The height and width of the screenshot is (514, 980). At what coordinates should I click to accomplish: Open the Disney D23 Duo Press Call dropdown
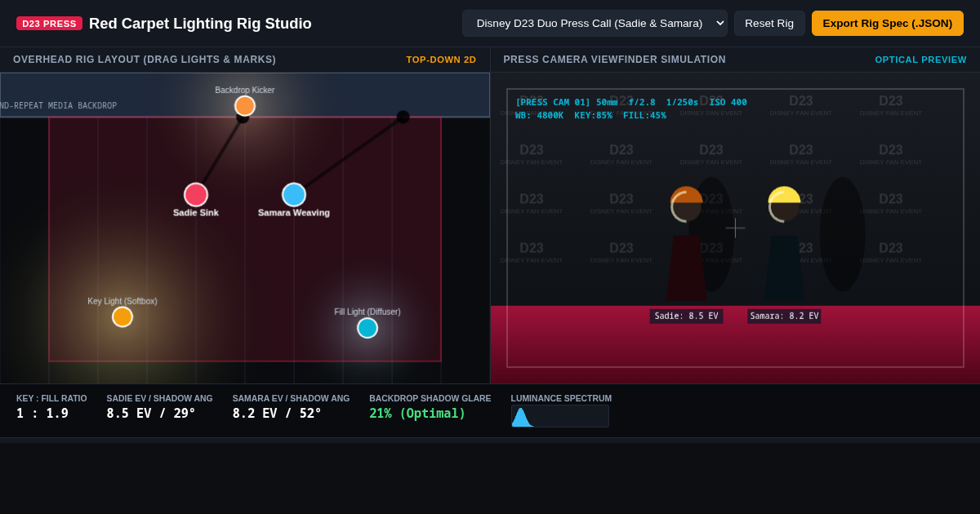[x=595, y=23]
